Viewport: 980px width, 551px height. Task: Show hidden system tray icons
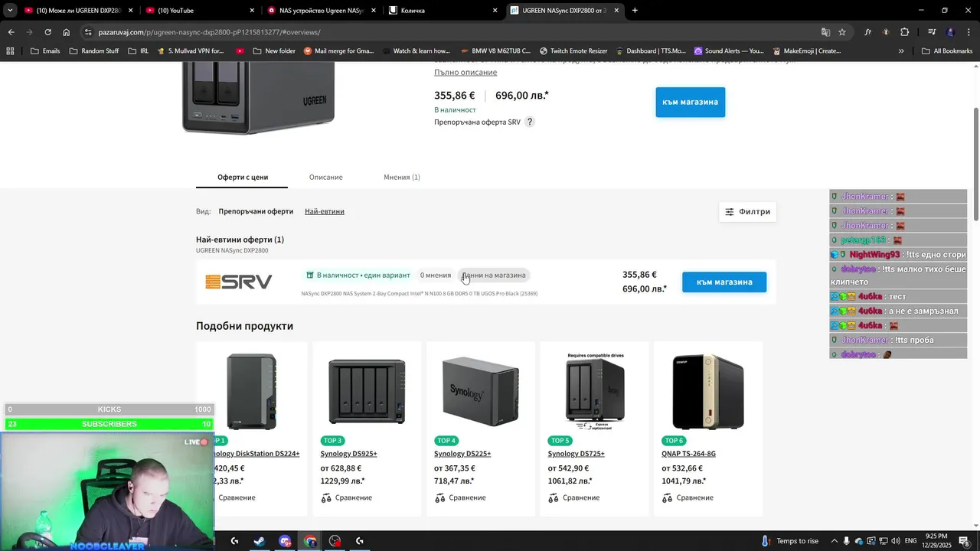coord(834,541)
